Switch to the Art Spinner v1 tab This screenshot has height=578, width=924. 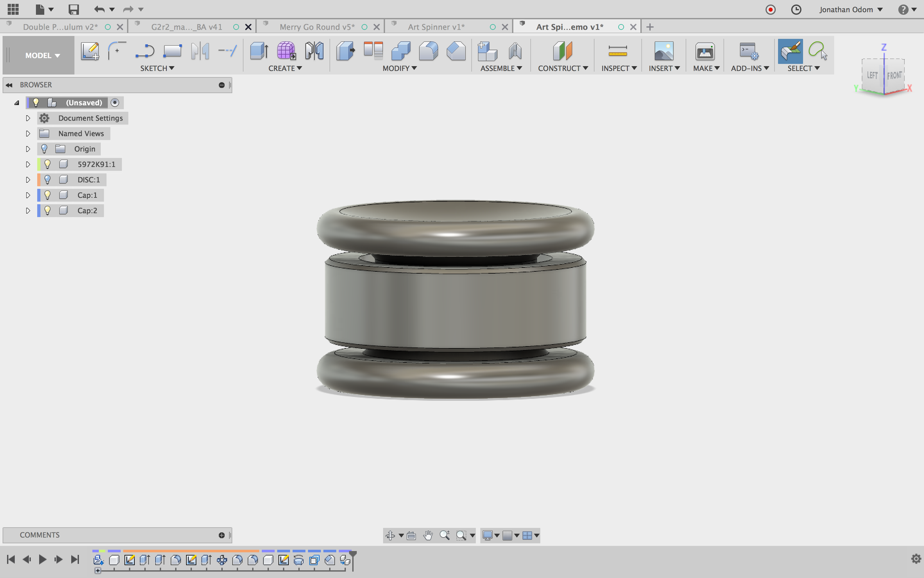436,27
